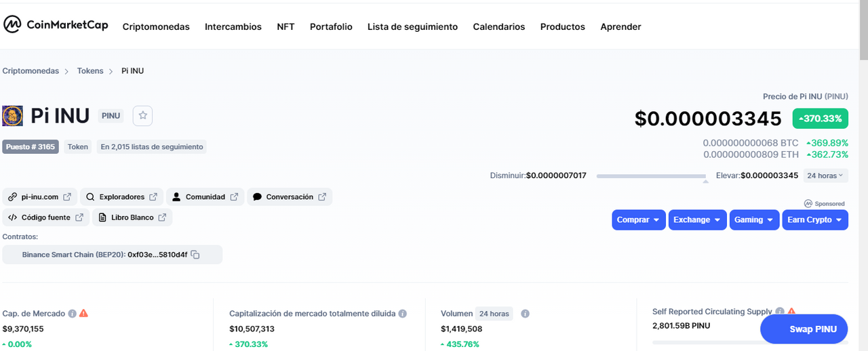Click external link icon on Comunidad

pos(234,197)
